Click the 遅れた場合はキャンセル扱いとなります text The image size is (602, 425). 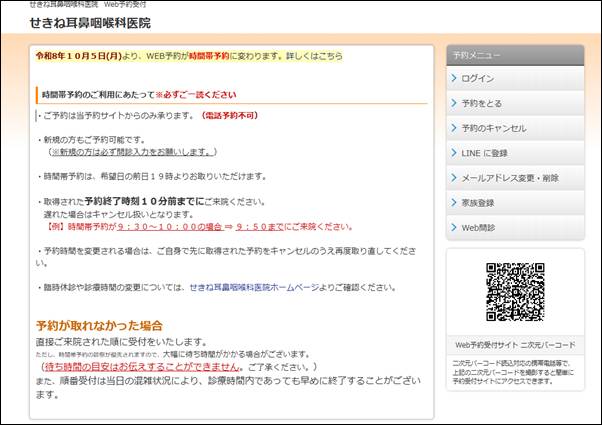119,214
